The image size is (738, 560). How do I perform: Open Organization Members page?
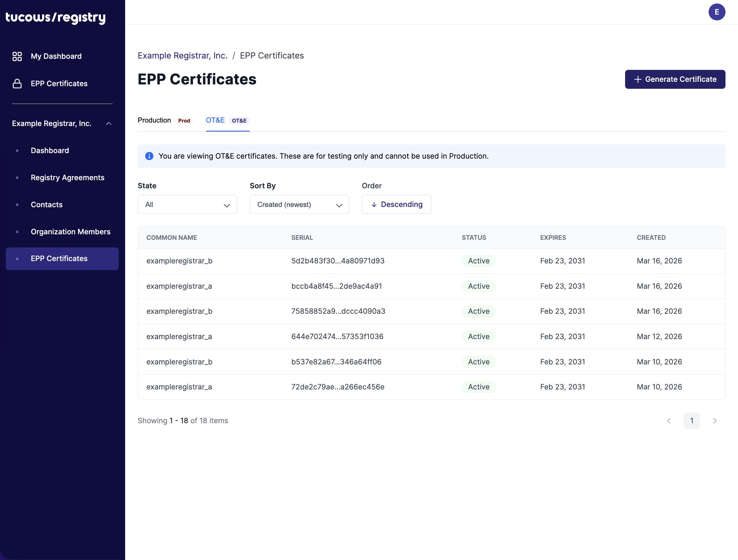(x=70, y=232)
